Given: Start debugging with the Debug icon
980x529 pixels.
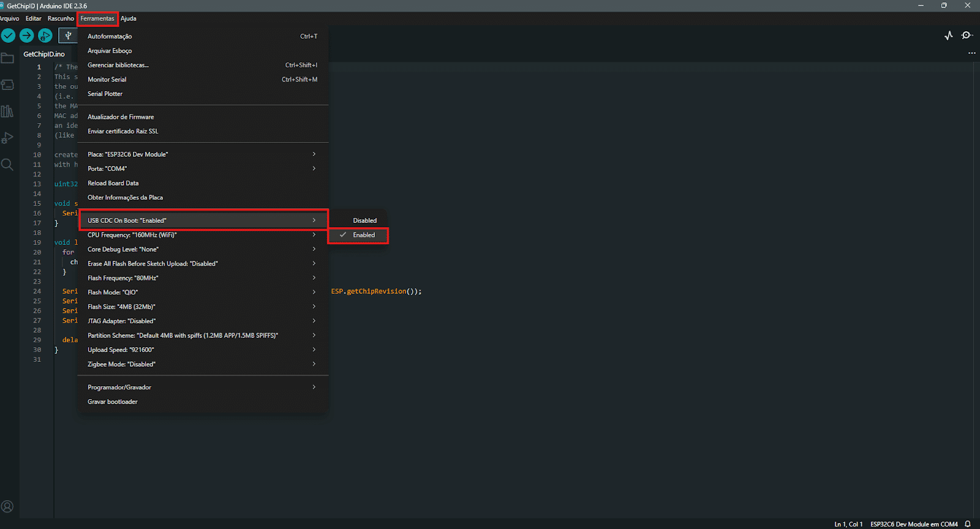Looking at the screenshot, I should click(x=45, y=36).
